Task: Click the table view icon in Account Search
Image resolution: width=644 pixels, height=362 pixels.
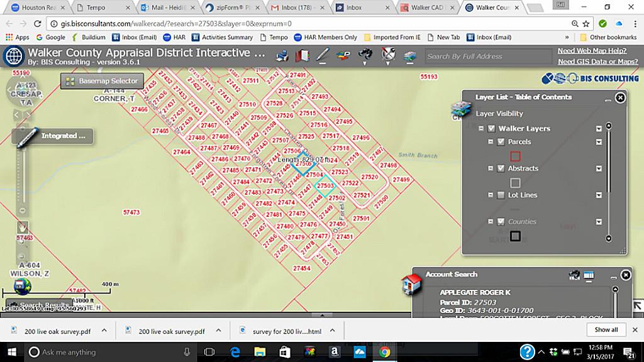Action: (589, 275)
